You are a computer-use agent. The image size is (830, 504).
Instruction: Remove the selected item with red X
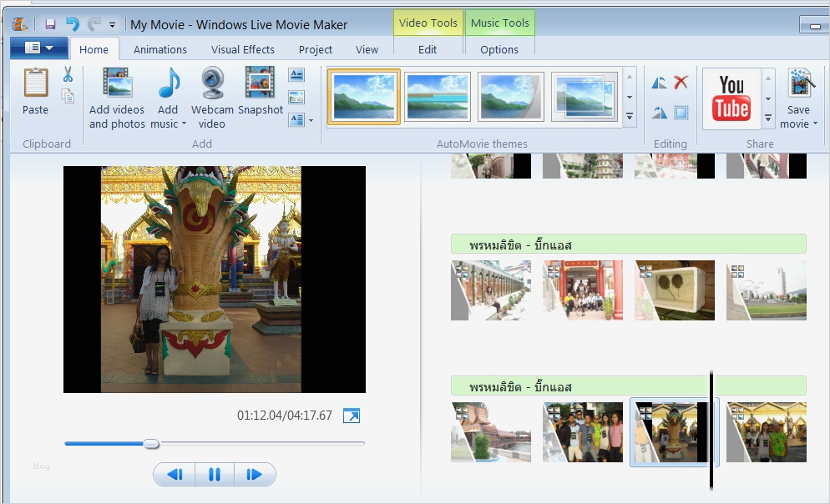pos(681,82)
